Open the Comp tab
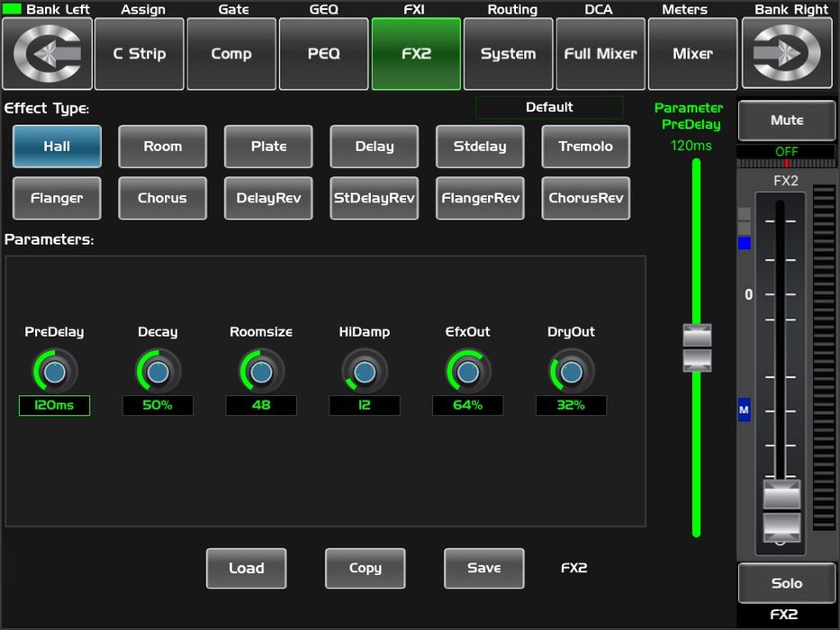 point(231,54)
